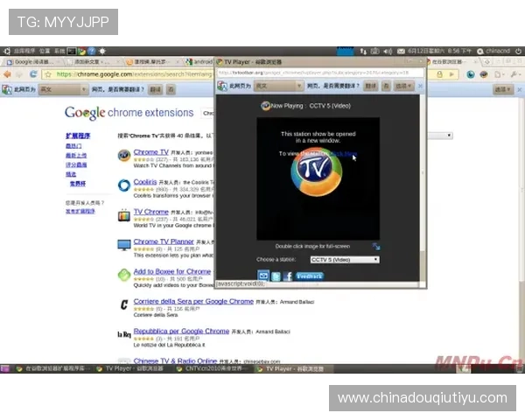
Task: Click the Chrome TV Planner monitor icon
Action: click(x=124, y=245)
